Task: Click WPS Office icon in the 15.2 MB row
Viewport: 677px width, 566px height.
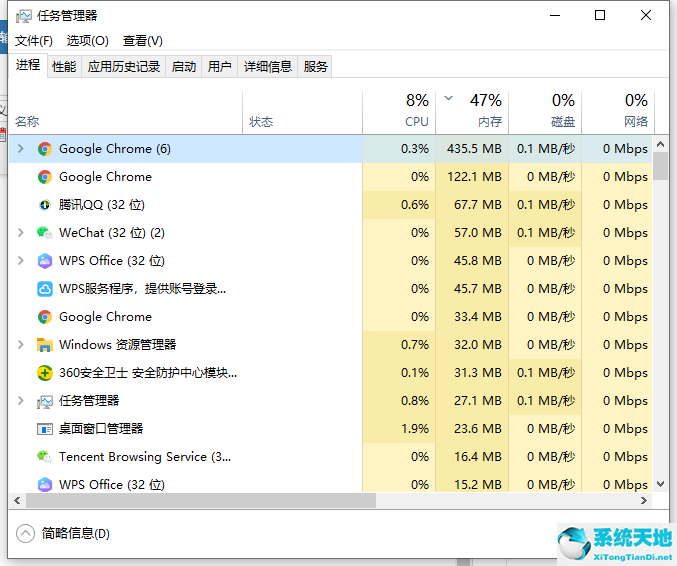Action: point(44,484)
